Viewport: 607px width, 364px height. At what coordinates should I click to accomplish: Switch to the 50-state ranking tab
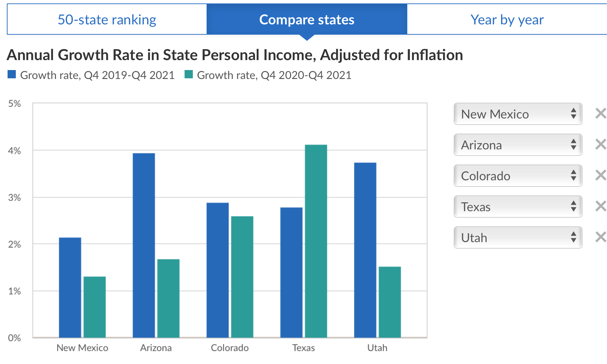pyautogui.click(x=107, y=20)
